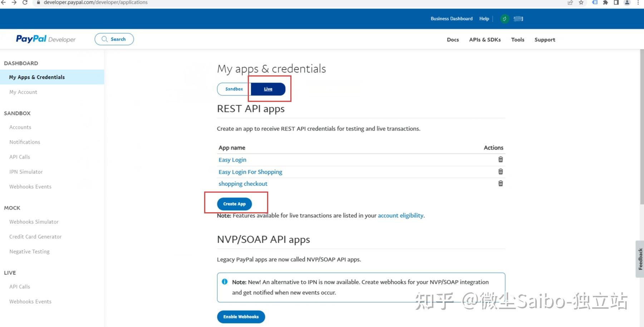This screenshot has height=327, width=644.
Task: Delete the Easy Login app via trash icon
Action: pyautogui.click(x=500, y=159)
